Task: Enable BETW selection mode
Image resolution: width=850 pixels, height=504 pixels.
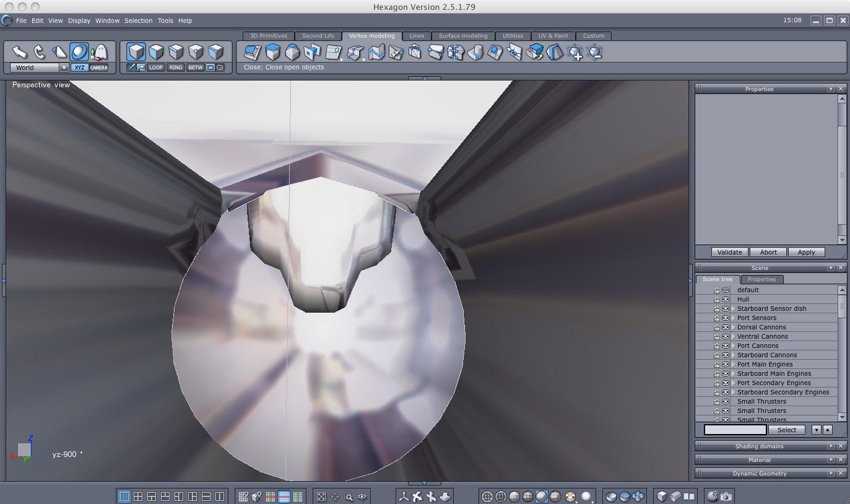Action: click(196, 67)
